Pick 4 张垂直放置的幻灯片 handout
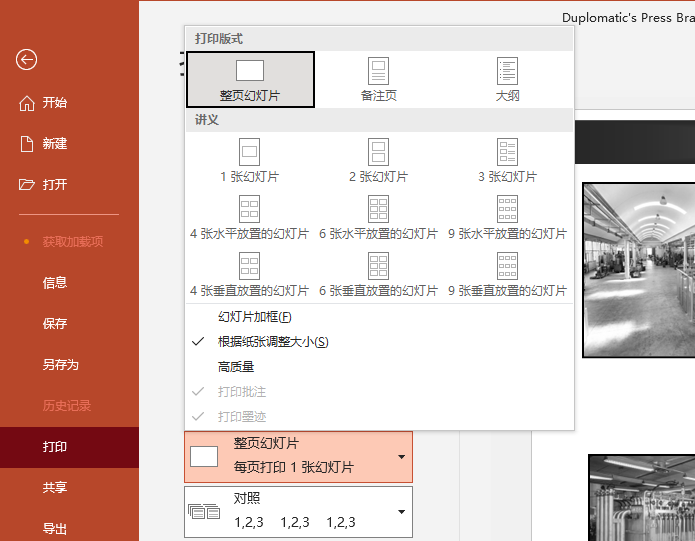Viewport: 695px width, 541px height. (250, 275)
